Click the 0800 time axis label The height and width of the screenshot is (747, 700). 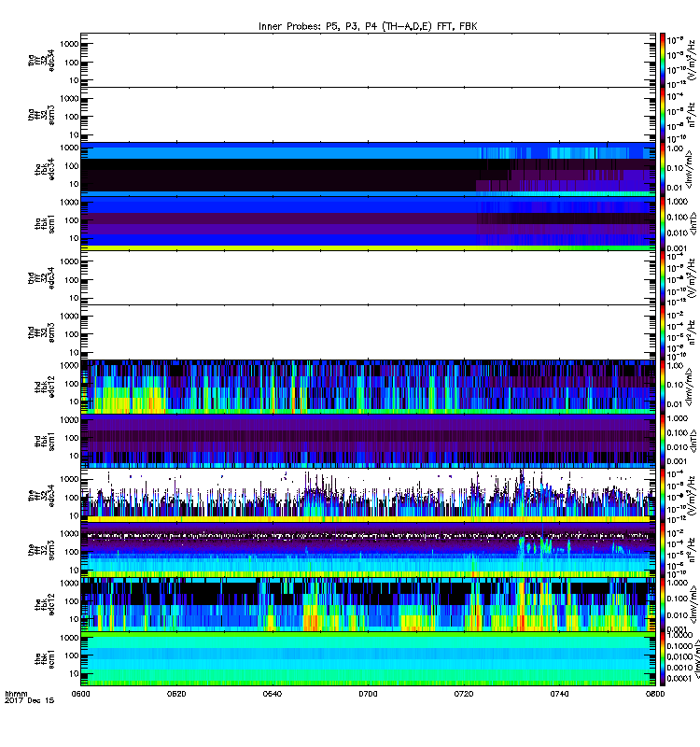point(655,694)
